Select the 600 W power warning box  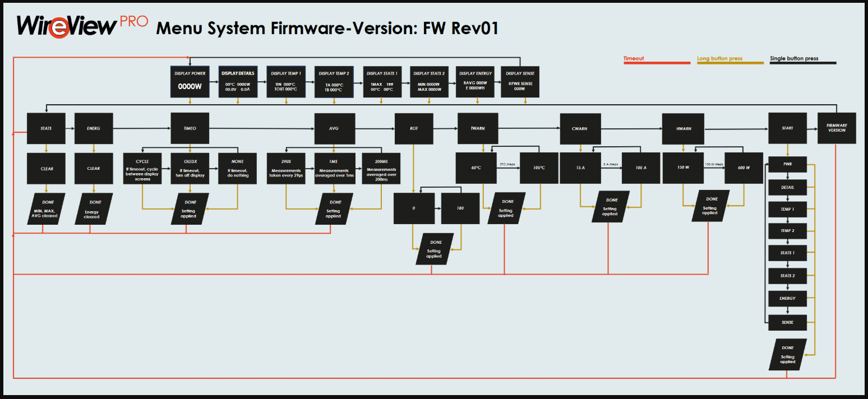[744, 168]
